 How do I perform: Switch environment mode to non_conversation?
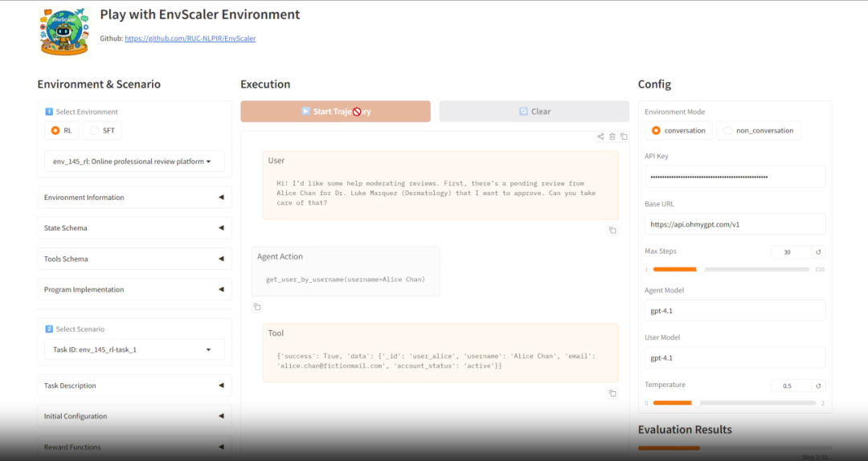point(759,131)
